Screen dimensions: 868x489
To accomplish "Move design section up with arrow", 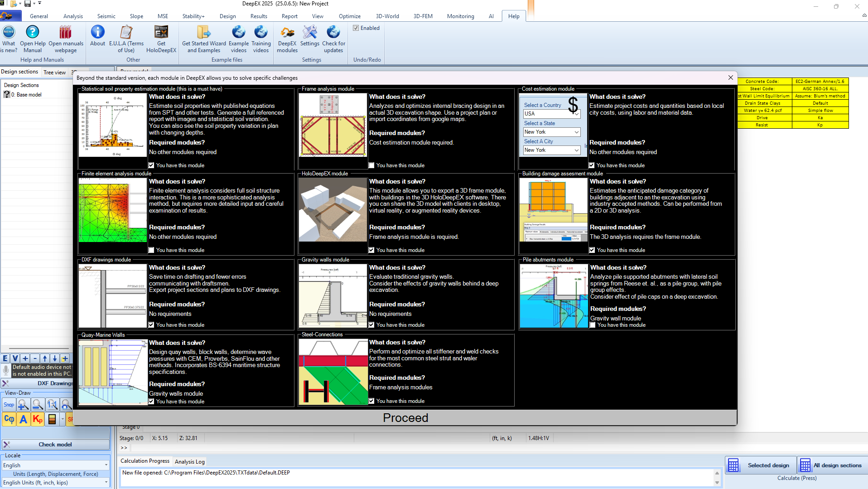I will click(x=45, y=358).
